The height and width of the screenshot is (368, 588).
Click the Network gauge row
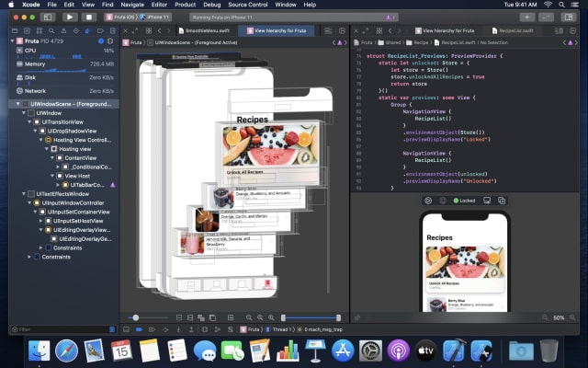(36, 90)
